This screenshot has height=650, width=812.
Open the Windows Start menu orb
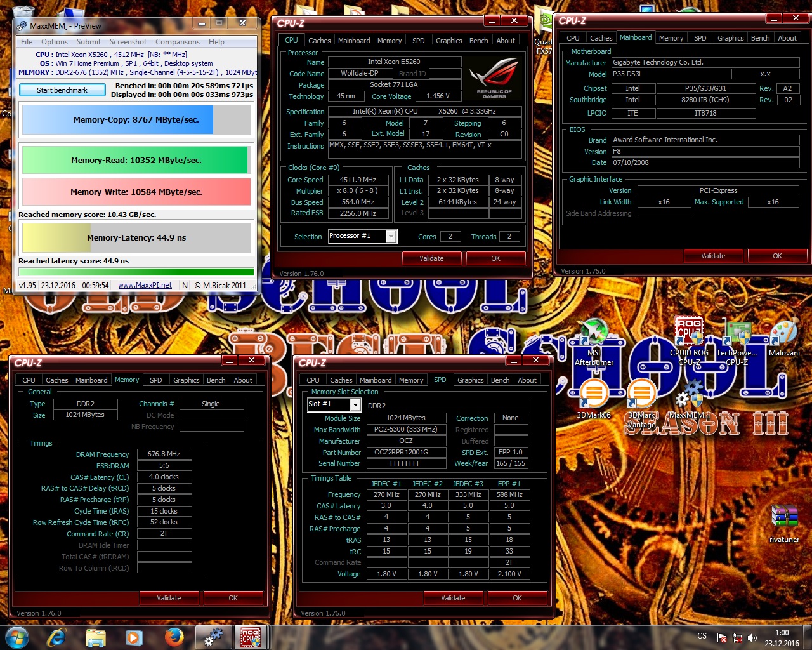[x=17, y=637]
